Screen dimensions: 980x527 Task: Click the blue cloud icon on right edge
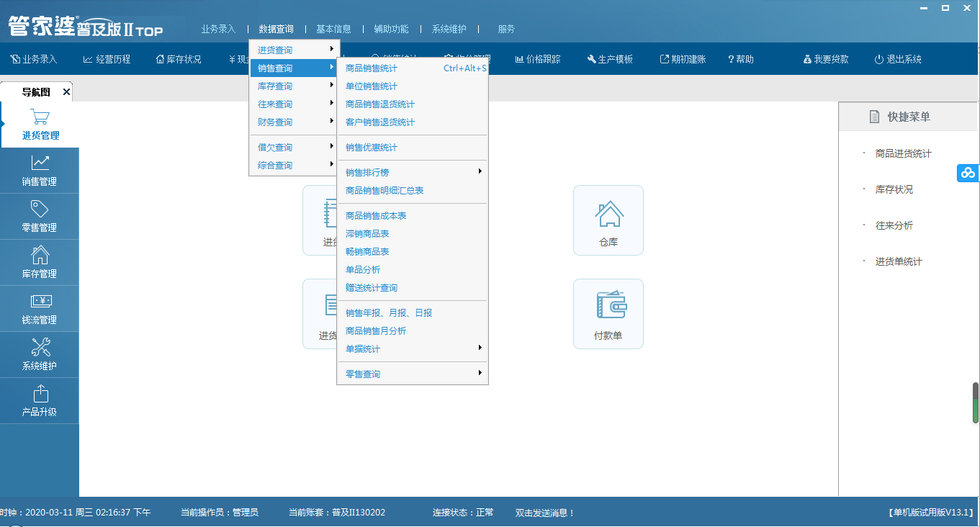coord(968,173)
